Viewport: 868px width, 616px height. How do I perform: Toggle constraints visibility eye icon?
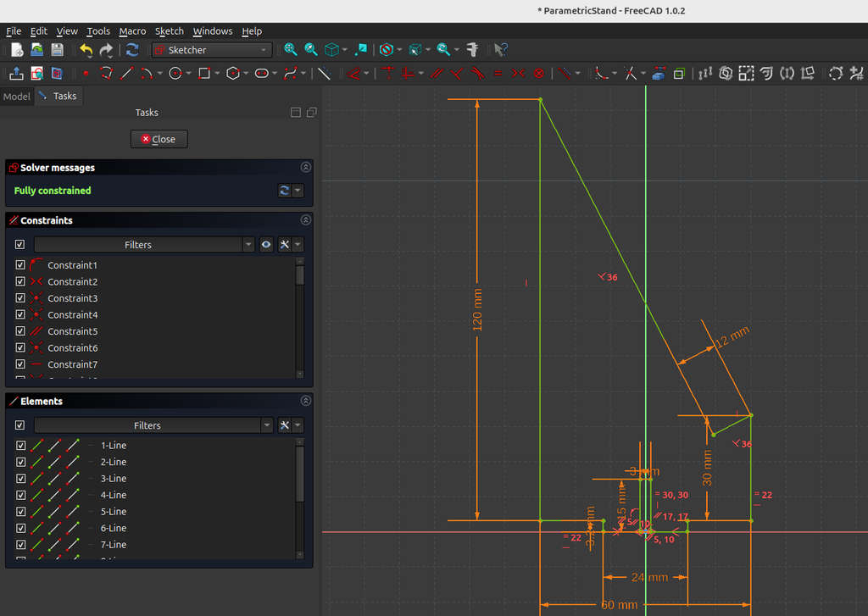coord(266,245)
